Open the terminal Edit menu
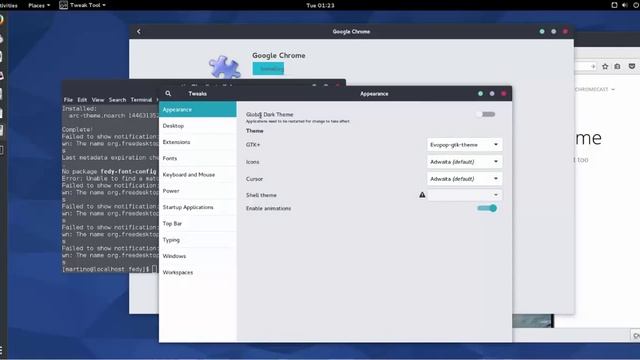640x360 pixels. click(x=82, y=100)
